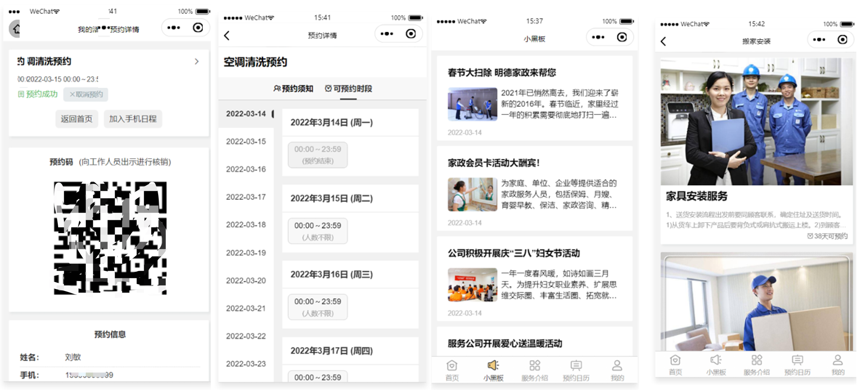Tap thumbnail of 家政会员卡 article
868x390 pixels.
click(x=473, y=194)
